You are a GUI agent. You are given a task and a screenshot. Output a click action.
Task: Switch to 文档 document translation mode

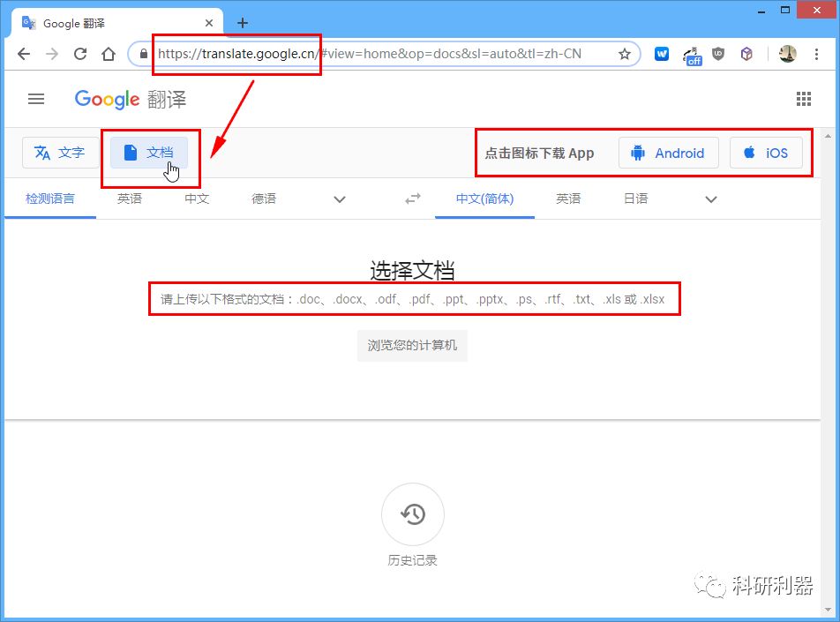coord(149,153)
